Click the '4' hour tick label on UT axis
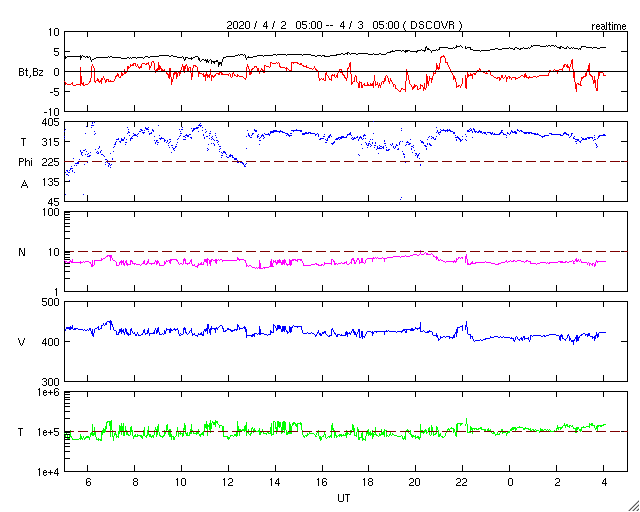This screenshot has height=512, width=640. tap(604, 483)
